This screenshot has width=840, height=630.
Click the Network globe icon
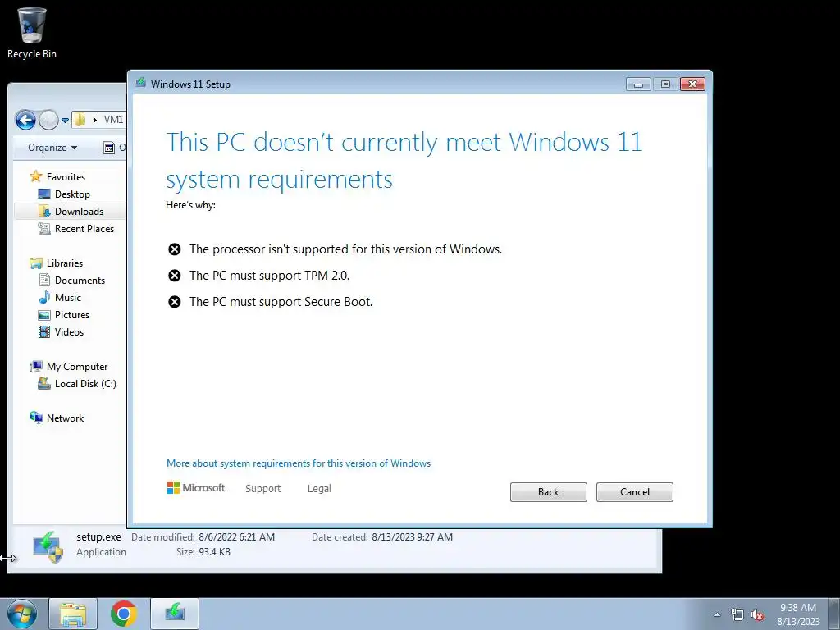click(36, 418)
